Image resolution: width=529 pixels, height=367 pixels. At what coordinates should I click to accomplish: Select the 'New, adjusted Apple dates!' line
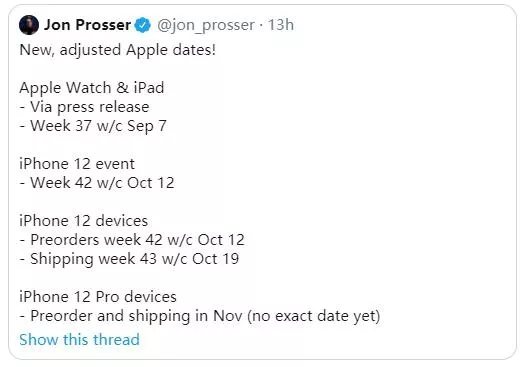(118, 50)
